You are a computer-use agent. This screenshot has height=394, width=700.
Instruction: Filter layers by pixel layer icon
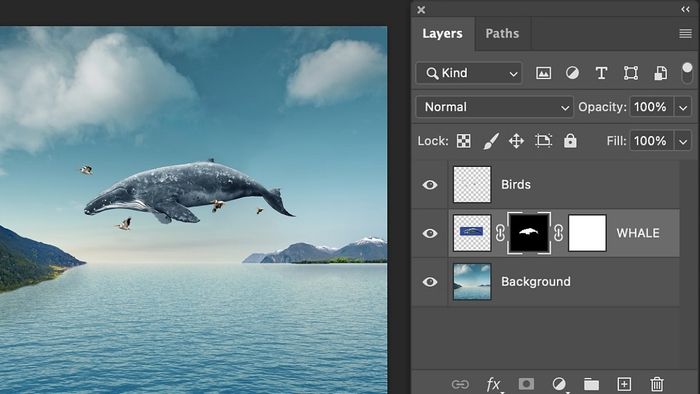(x=543, y=73)
